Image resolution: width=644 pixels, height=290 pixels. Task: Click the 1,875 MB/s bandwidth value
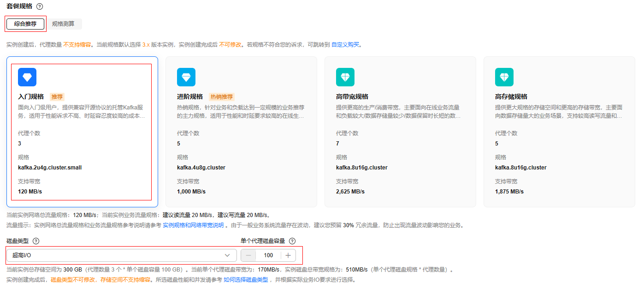[x=509, y=192]
